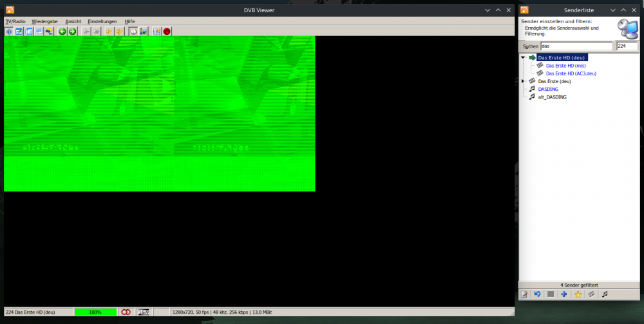Select the alt_DASDING radio channel
Screen dimensions: 644x324
pyautogui.click(x=552, y=97)
